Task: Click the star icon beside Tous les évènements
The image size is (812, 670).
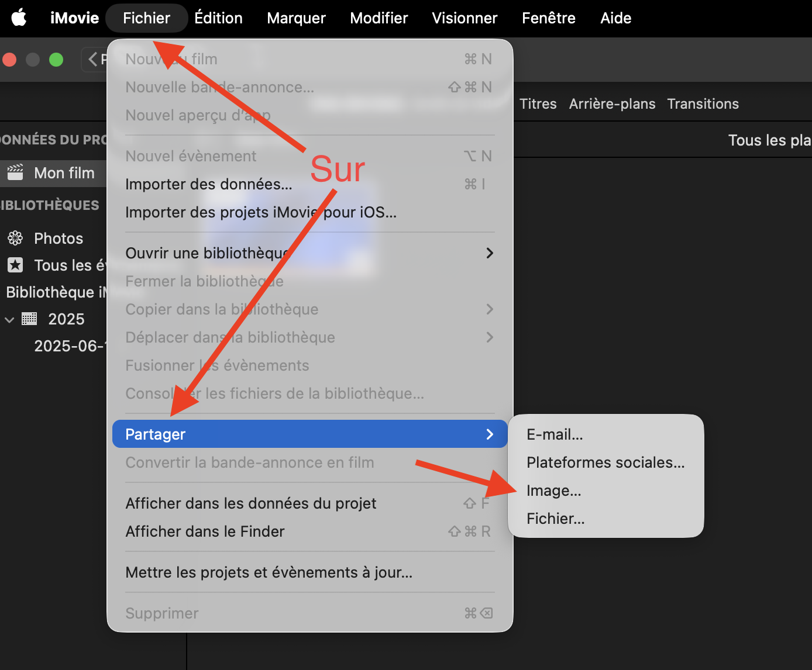Action: point(15,265)
